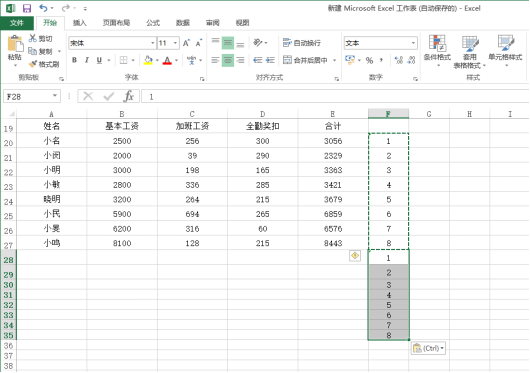Open the paste options (Ctrl) button
This screenshot has width=530, height=373.
428,348
